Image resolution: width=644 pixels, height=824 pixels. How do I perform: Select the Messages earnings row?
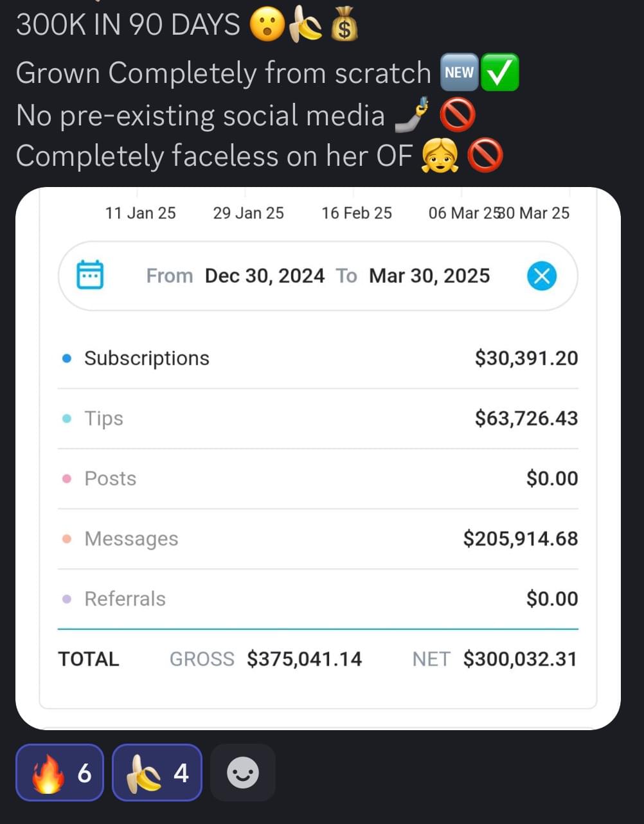(318, 539)
